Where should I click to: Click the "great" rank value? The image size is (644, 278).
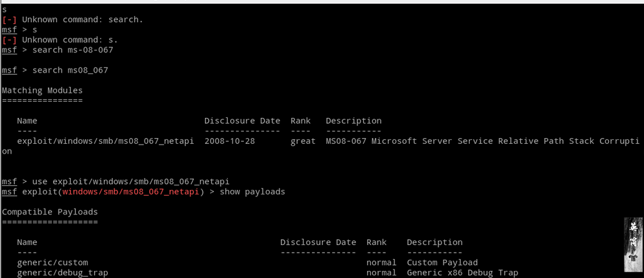pyautogui.click(x=303, y=141)
